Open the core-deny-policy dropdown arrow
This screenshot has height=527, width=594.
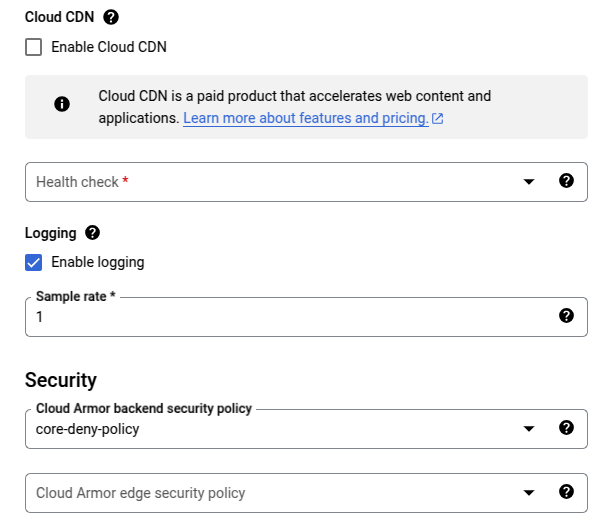(529, 429)
